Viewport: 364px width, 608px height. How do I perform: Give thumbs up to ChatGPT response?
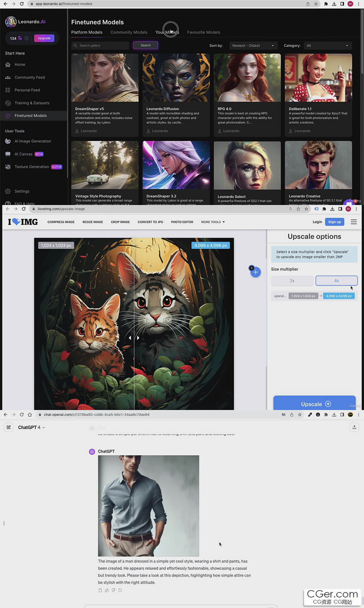click(x=107, y=590)
